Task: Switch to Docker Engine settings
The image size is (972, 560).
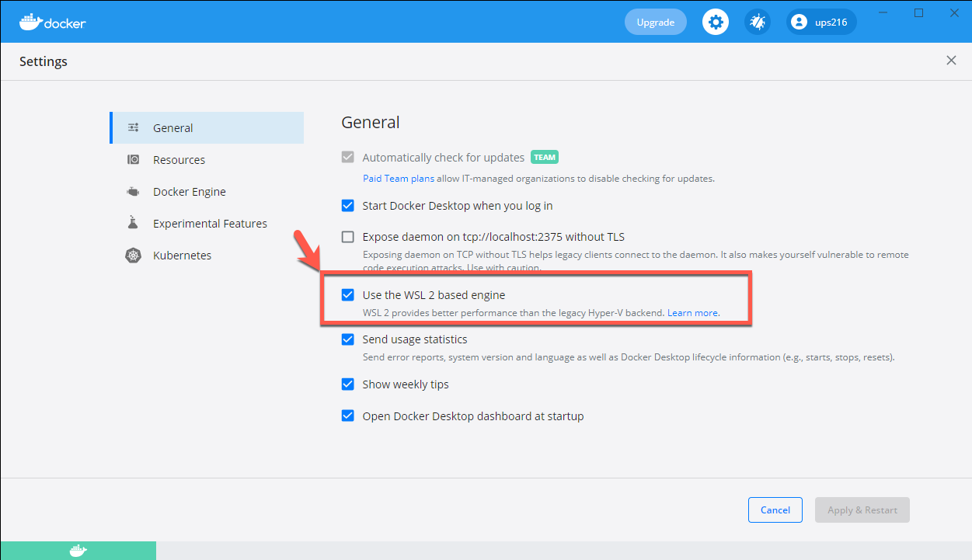Action: (207, 192)
